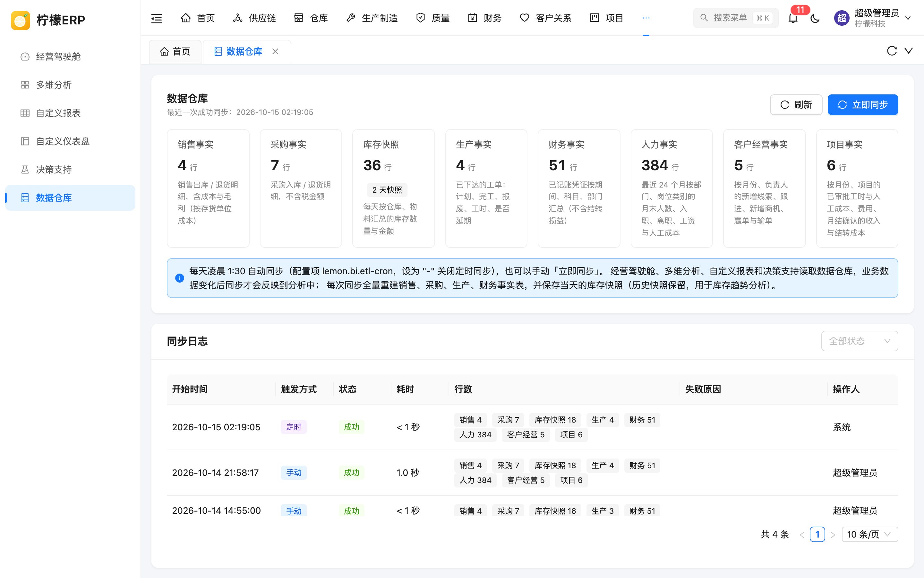Click the 定时 trigger tag

click(294, 427)
